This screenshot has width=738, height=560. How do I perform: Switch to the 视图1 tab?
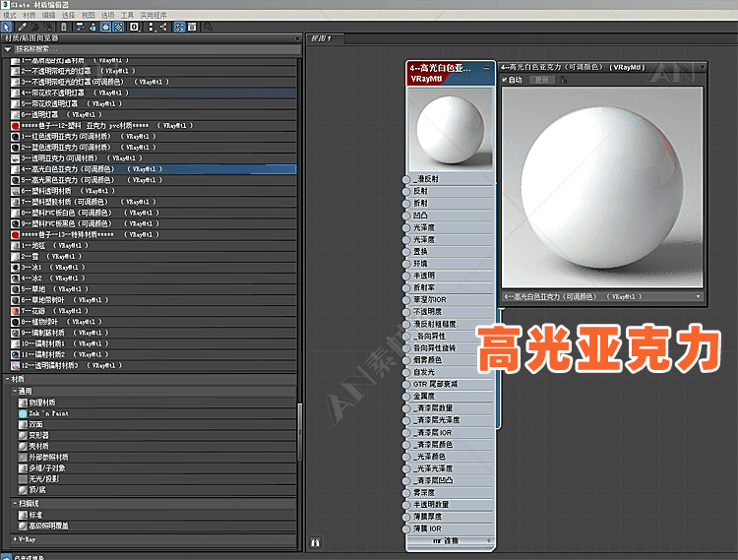coord(321,38)
